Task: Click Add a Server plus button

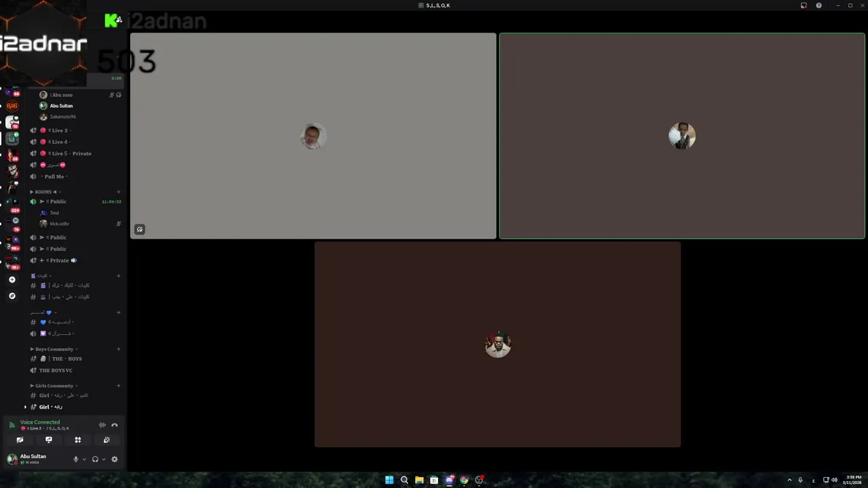Action: (12, 279)
